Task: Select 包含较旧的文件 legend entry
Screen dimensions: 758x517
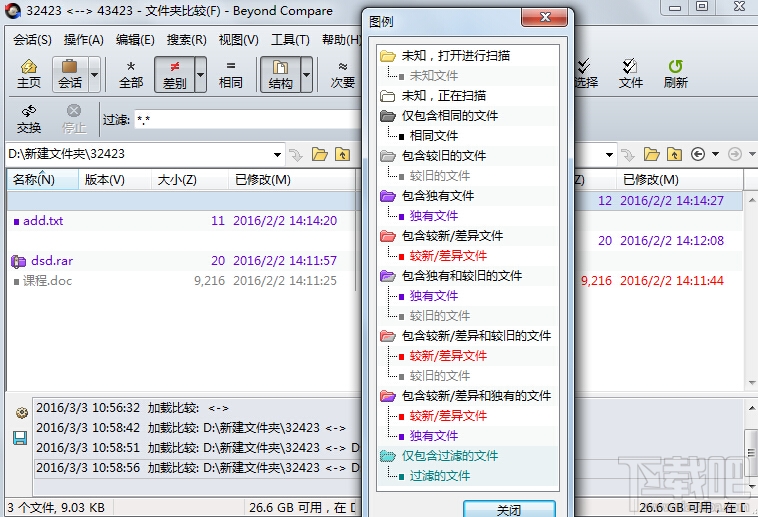Action: [x=444, y=156]
